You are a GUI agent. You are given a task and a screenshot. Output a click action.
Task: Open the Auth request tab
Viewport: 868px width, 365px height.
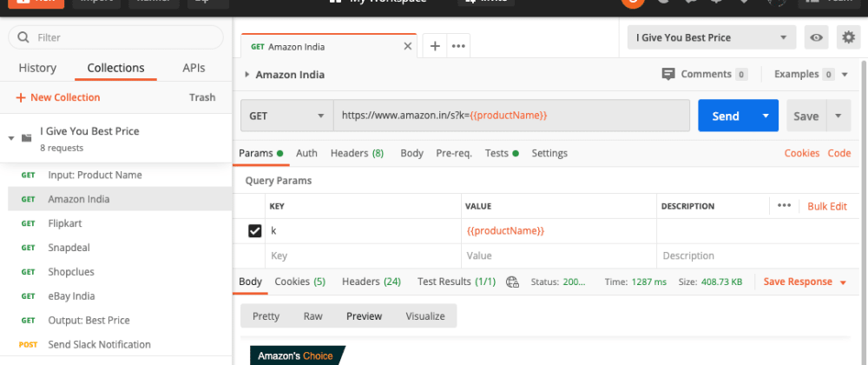[x=306, y=154]
